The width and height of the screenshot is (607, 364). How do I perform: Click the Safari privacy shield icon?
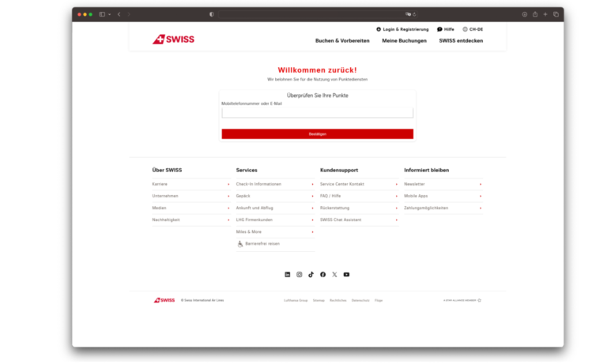click(x=211, y=14)
